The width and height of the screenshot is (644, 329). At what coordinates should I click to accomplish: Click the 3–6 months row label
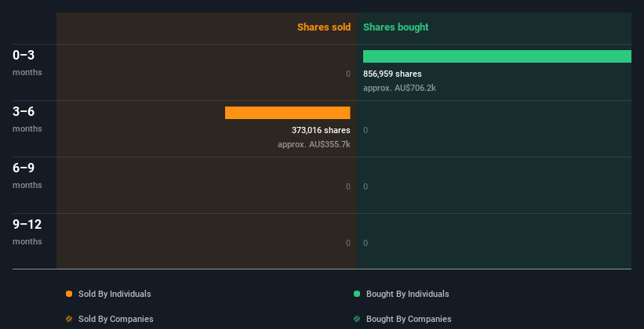(27, 119)
